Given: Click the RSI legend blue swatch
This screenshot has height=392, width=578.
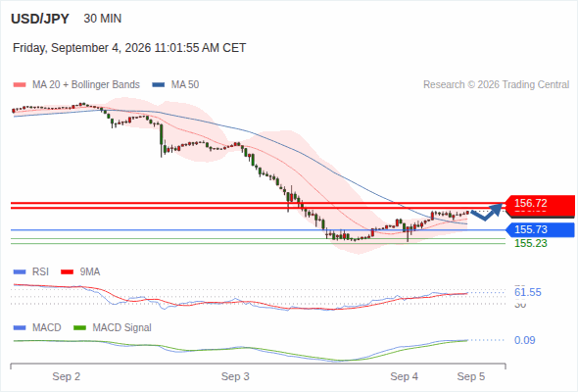Looking at the screenshot, I should [20, 272].
